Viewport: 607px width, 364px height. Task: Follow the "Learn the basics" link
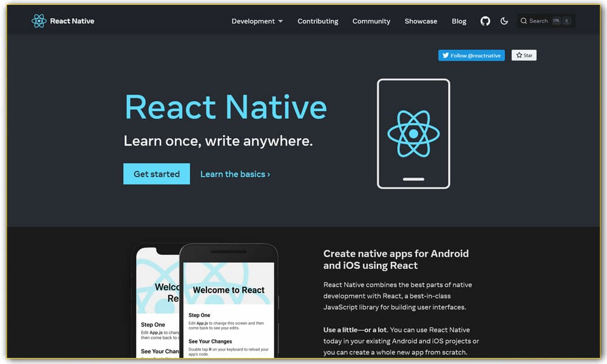click(235, 174)
